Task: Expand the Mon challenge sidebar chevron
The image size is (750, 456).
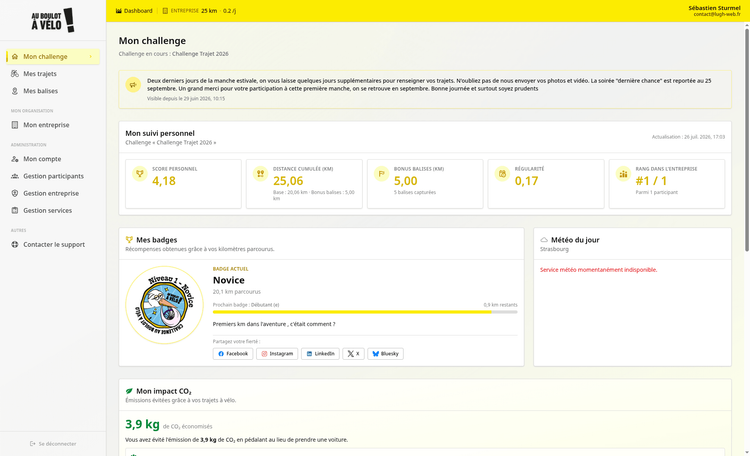Action: coord(90,56)
